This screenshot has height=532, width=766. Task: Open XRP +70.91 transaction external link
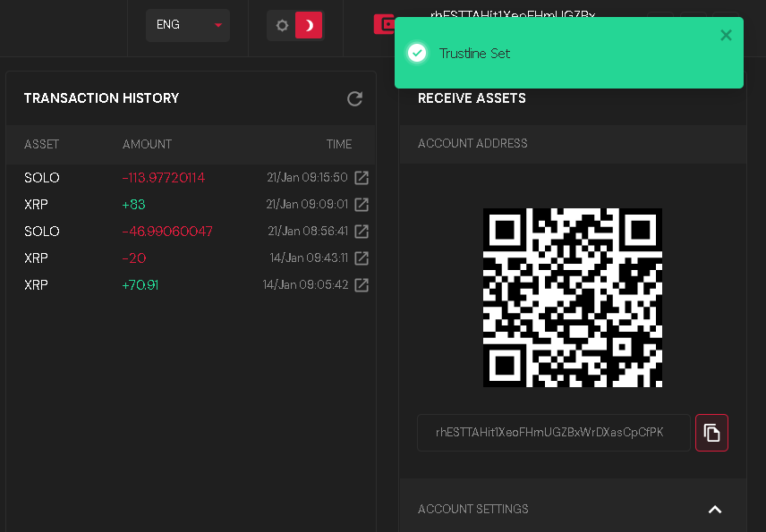[x=362, y=285]
